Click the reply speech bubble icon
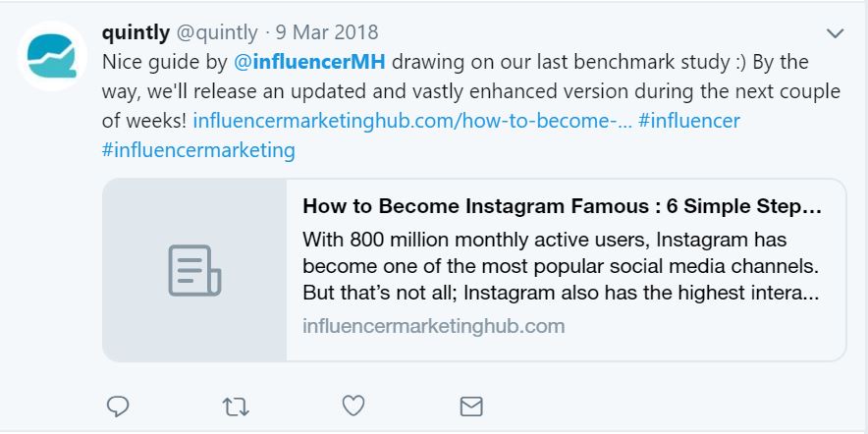Viewport: 868px width, 434px height. [118, 406]
